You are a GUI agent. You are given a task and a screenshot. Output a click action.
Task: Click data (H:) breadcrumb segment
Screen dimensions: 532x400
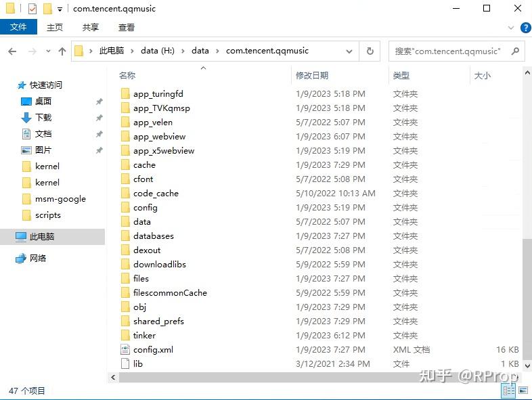click(x=158, y=51)
